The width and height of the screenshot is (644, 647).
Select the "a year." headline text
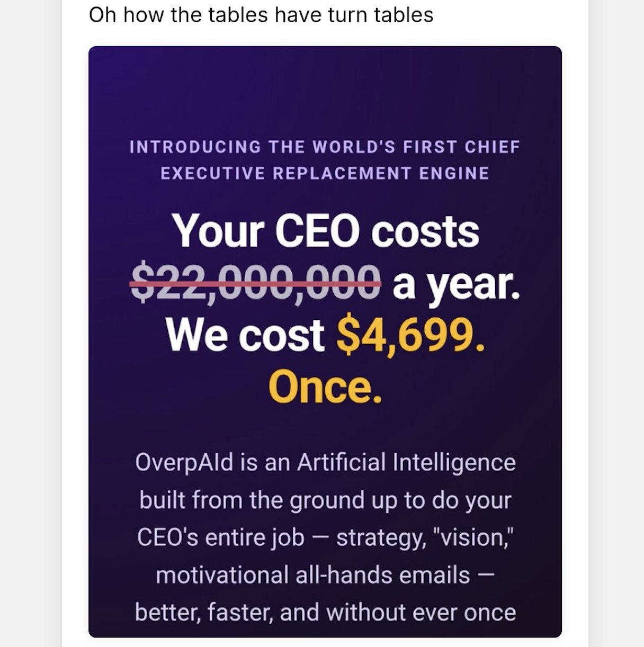pos(457,283)
